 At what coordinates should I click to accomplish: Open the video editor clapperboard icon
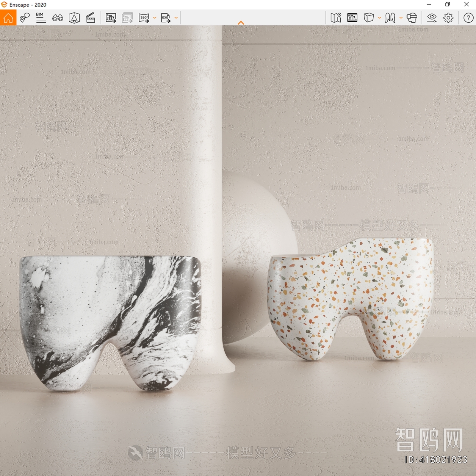point(90,18)
